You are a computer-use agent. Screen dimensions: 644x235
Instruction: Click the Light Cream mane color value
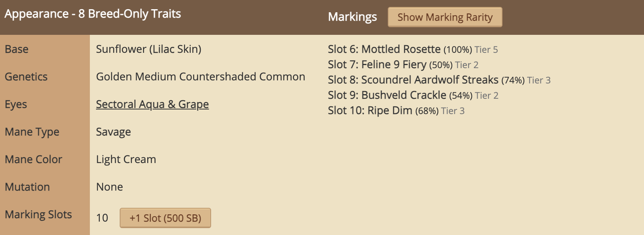click(126, 160)
